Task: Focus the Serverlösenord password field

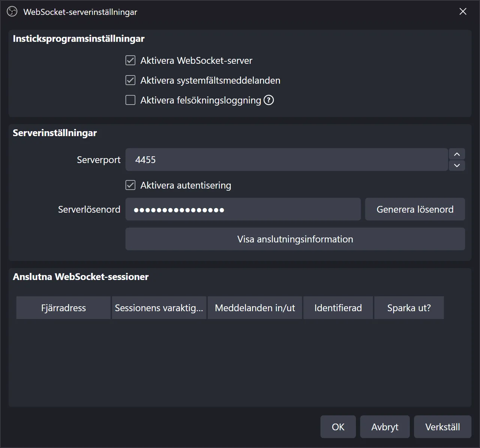Action: coord(243,209)
